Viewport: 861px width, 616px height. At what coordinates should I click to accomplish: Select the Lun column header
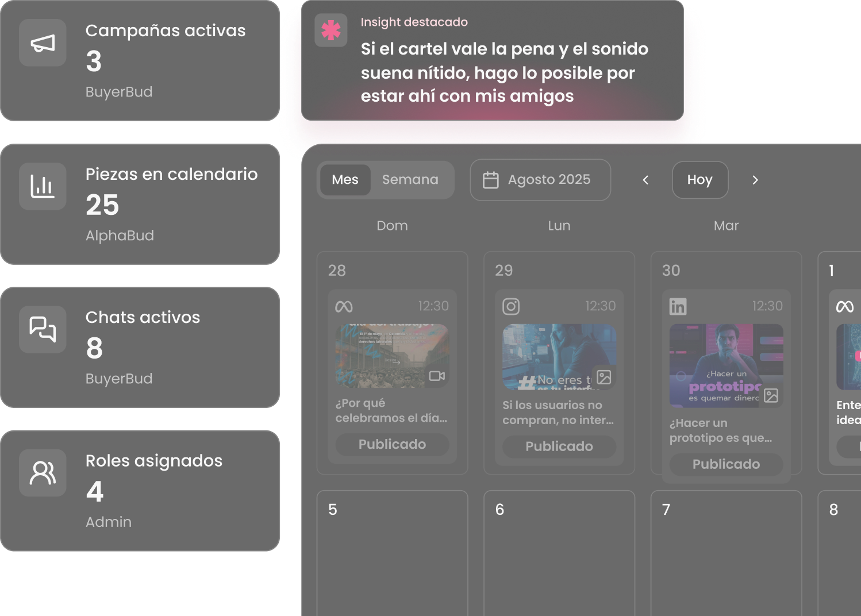[x=559, y=226]
